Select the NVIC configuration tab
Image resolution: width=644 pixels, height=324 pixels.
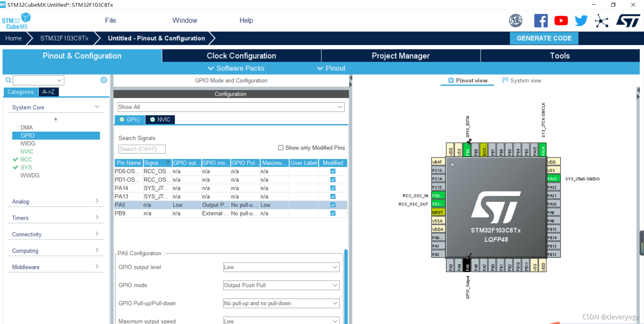pyautogui.click(x=160, y=120)
